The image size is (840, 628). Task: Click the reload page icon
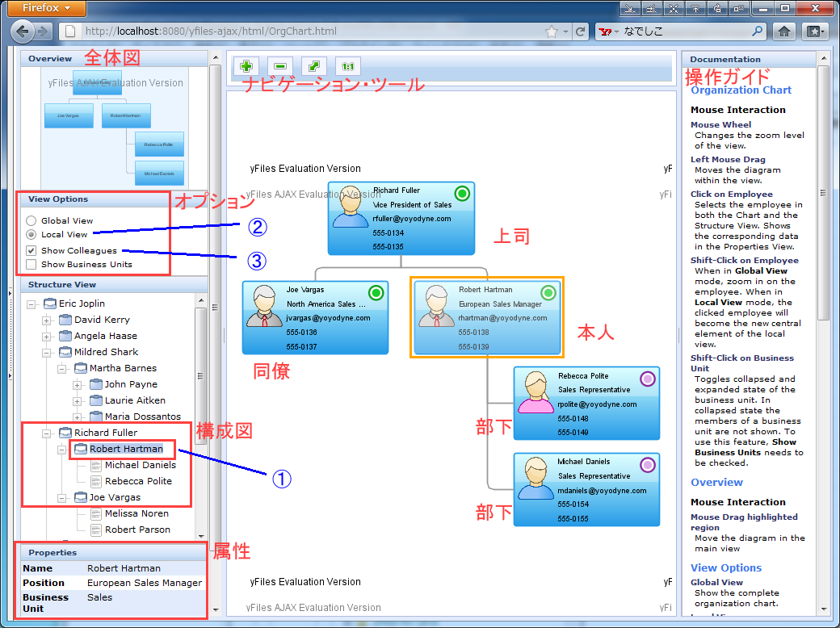579,31
